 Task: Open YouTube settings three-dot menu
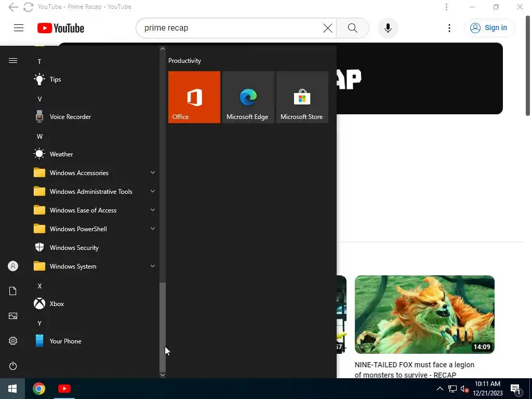coord(449,28)
